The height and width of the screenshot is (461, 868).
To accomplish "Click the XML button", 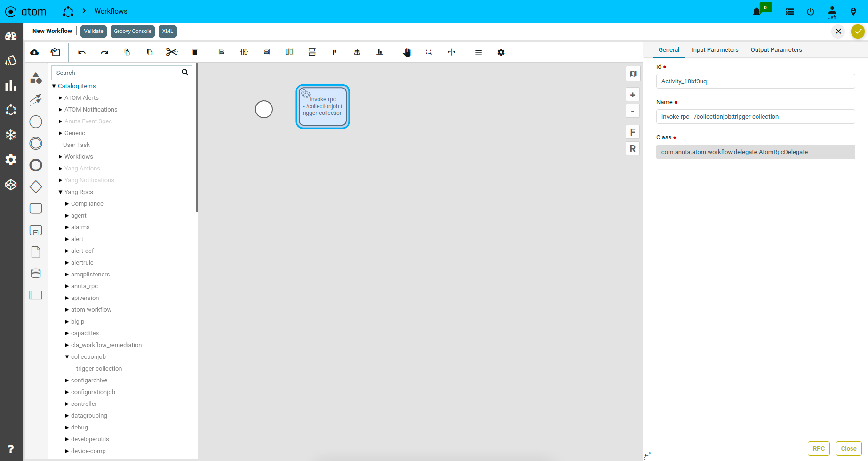I will pos(167,32).
